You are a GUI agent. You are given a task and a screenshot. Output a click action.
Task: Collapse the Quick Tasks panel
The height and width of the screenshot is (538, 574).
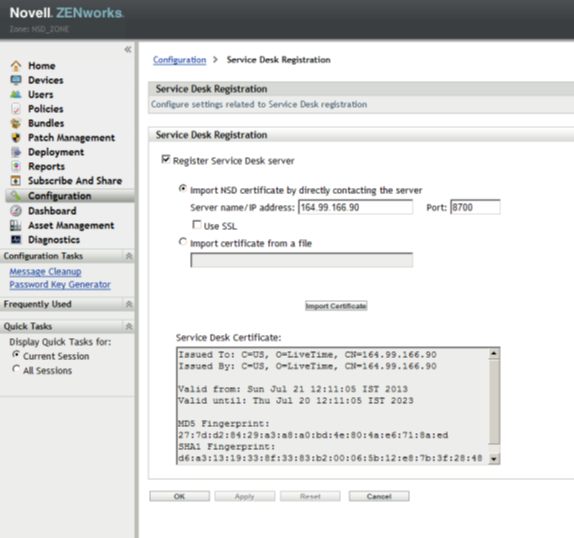click(x=129, y=326)
